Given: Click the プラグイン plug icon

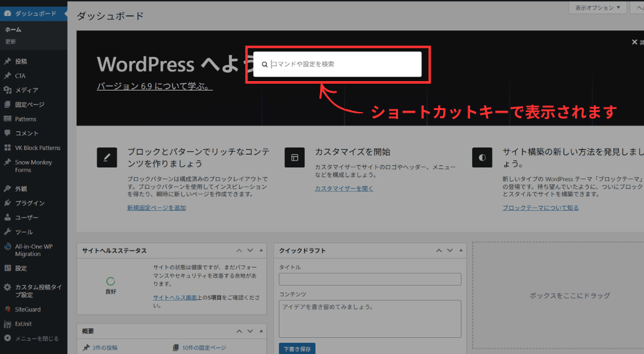Looking at the screenshot, I should tap(7, 203).
